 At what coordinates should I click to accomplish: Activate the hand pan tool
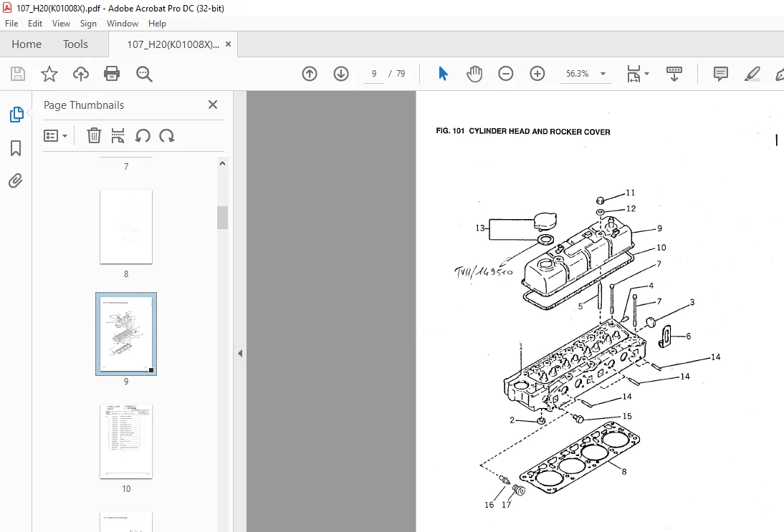pyautogui.click(x=474, y=74)
